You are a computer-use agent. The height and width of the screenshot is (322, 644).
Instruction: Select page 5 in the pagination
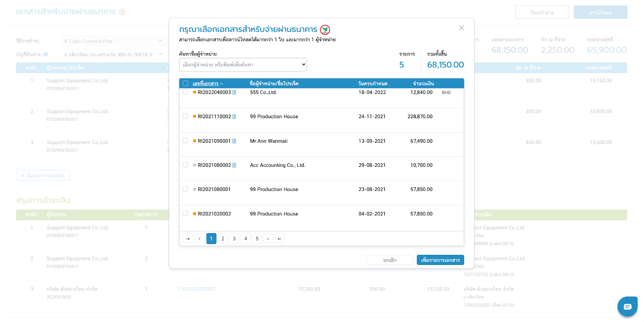point(257,239)
